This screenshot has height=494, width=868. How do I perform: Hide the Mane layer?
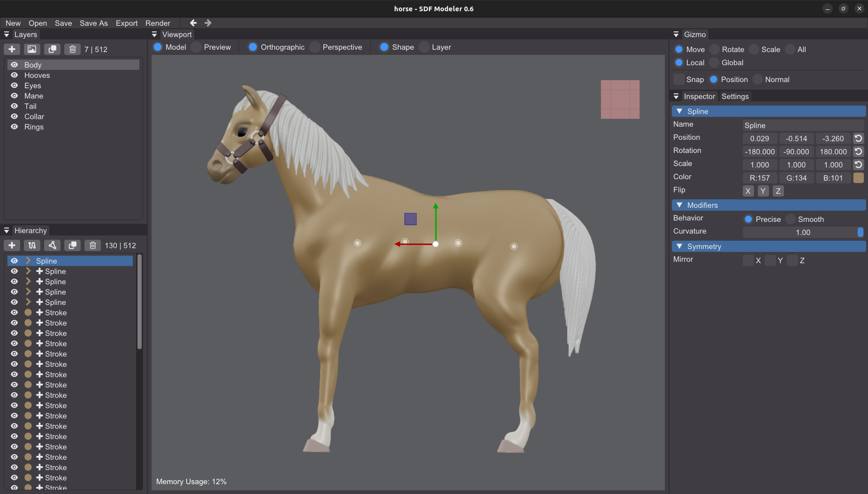click(15, 96)
